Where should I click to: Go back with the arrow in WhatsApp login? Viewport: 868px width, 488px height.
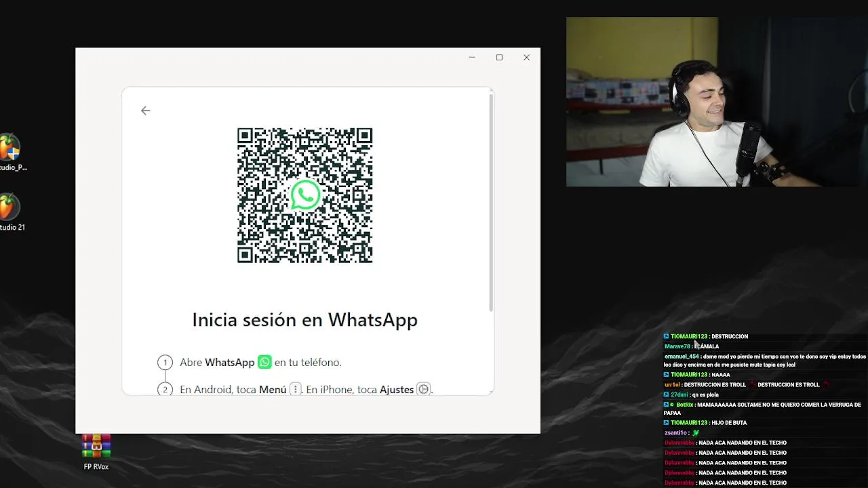(145, 110)
